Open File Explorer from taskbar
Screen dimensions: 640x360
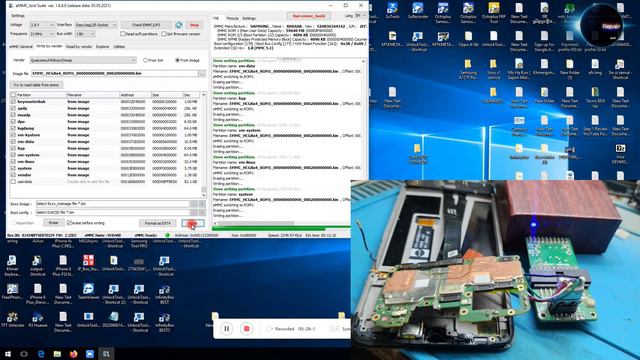pos(57,354)
